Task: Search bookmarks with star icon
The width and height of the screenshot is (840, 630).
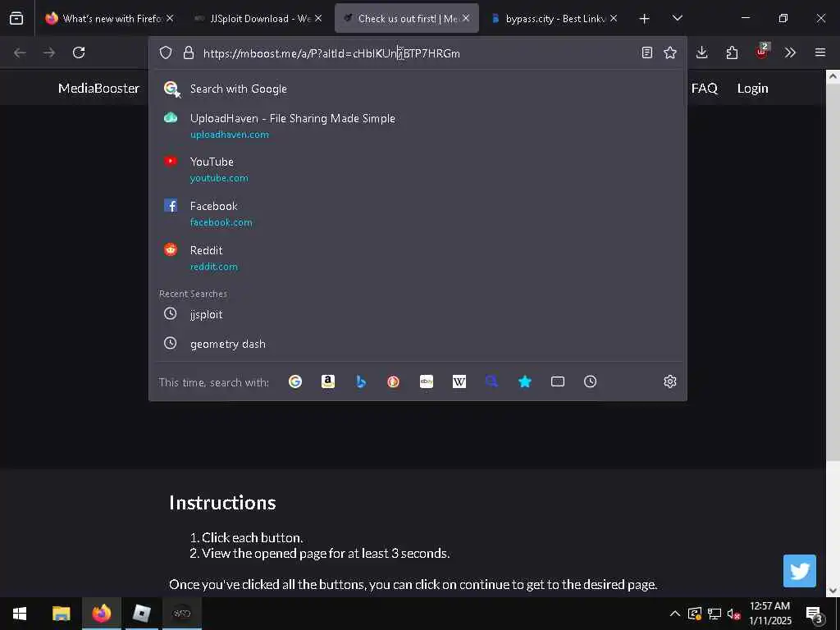Action: 525,381
